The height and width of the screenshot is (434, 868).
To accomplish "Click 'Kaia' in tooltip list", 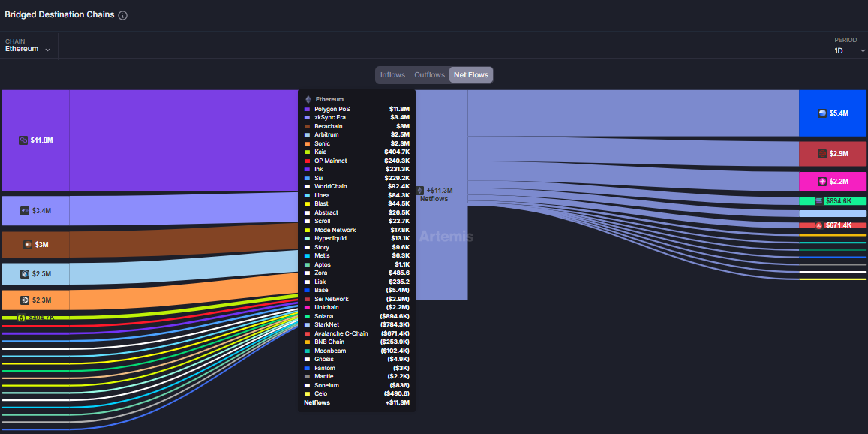I will (320, 152).
